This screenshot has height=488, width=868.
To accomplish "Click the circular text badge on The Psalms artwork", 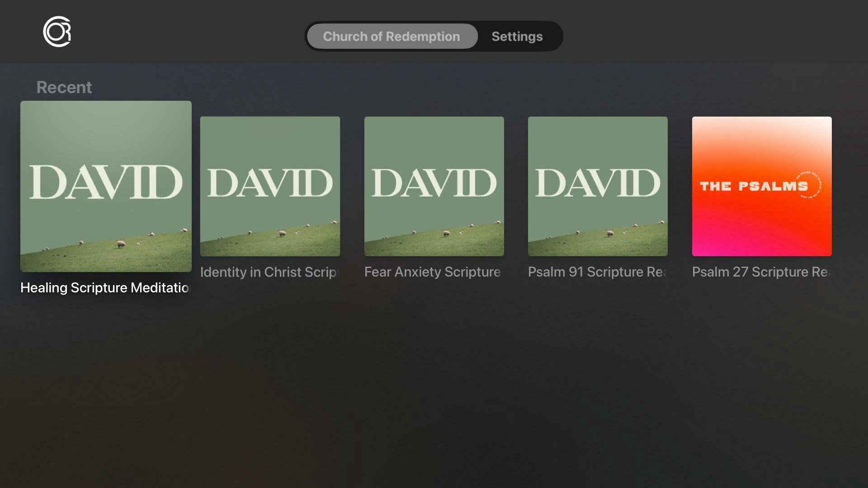I will [x=810, y=185].
